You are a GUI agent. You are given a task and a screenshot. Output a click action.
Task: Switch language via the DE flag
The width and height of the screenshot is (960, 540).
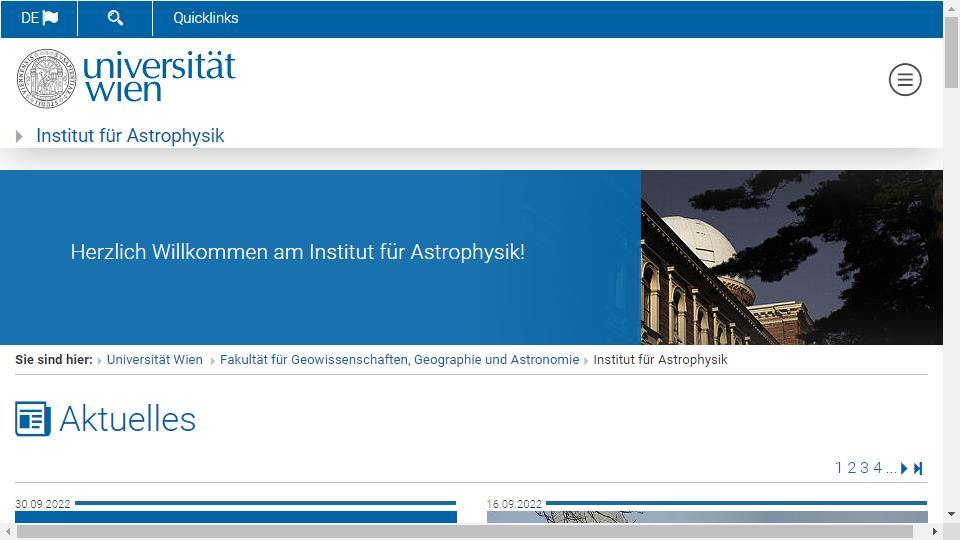click(39, 18)
